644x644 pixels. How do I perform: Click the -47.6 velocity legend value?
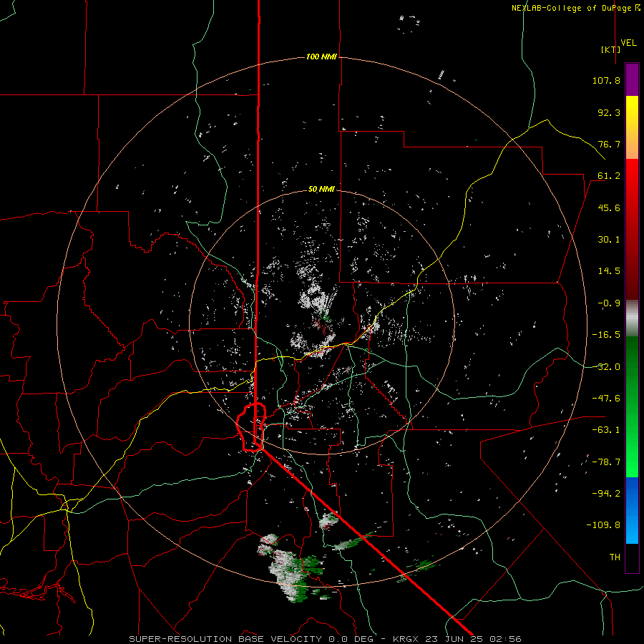point(606,399)
